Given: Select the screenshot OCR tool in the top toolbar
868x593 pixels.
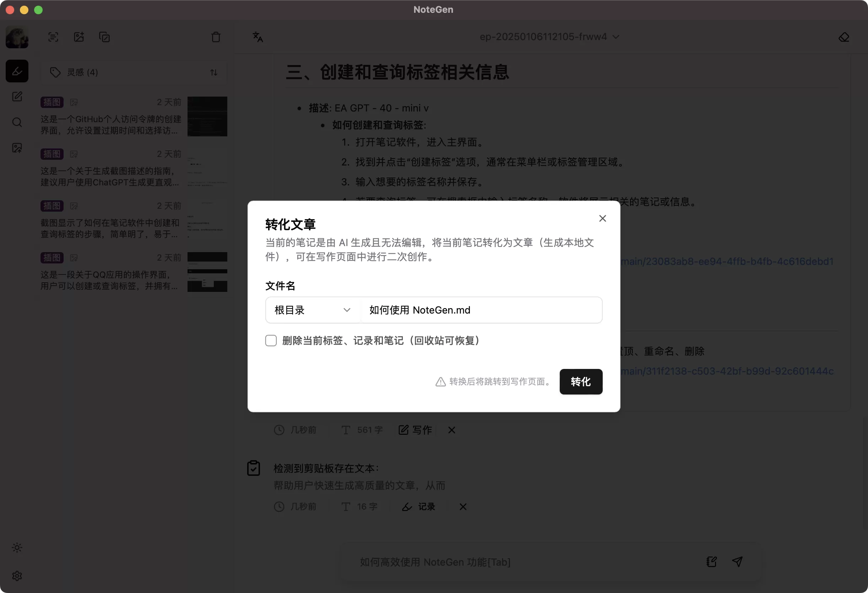Looking at the screenshot, I should click(x=53, y=37).
